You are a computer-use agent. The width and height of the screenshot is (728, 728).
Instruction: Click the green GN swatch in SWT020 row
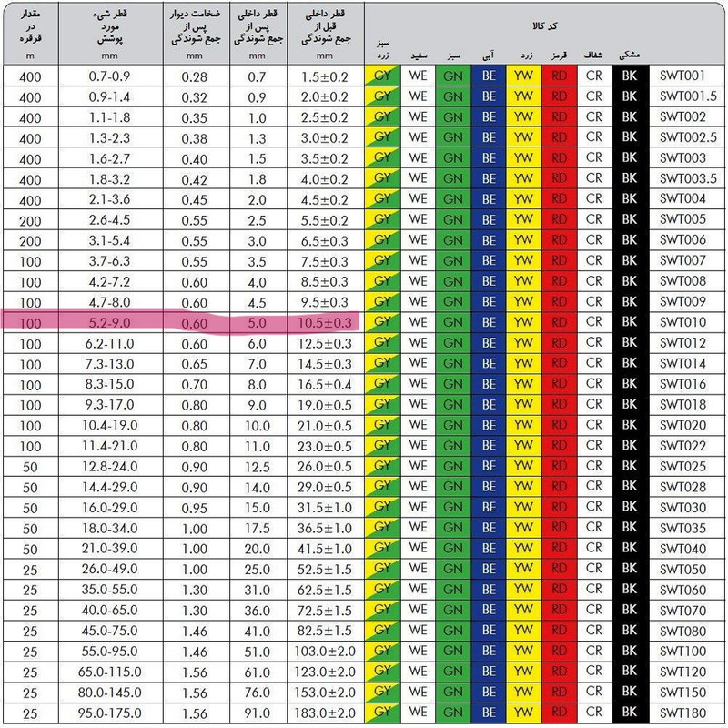point(452,424)
